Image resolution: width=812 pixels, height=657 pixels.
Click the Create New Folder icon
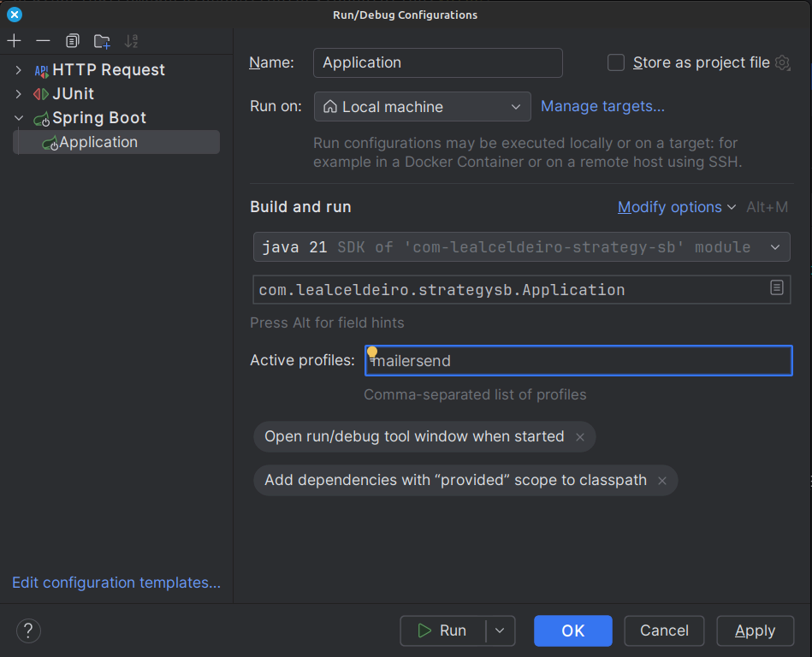coord(102,40)
